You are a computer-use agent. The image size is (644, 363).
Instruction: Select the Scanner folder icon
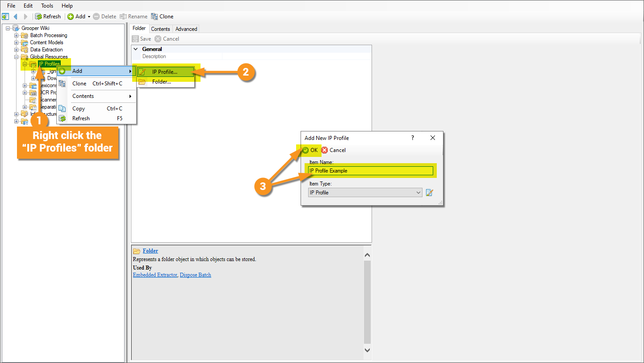pos(33,100)
